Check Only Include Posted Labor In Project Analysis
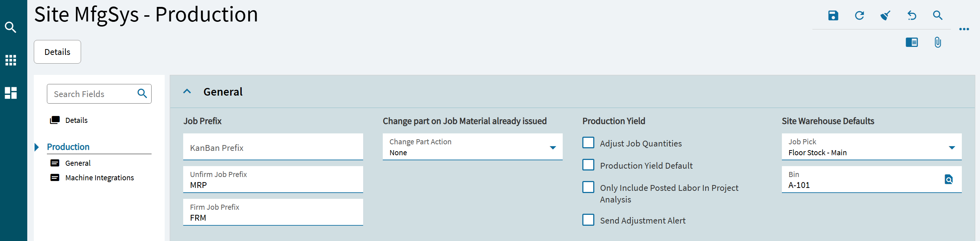Screen dimensions: 980x241 tap(588, 187)
